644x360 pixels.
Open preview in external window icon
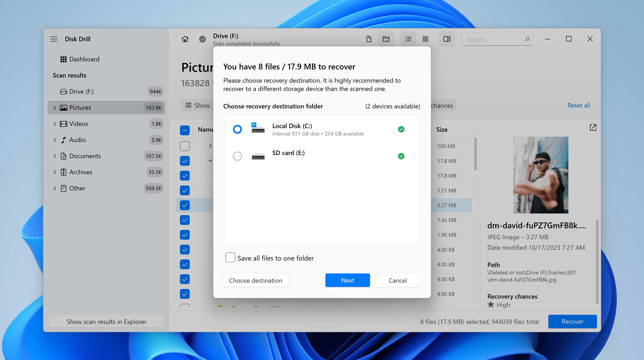pos(593,127)
